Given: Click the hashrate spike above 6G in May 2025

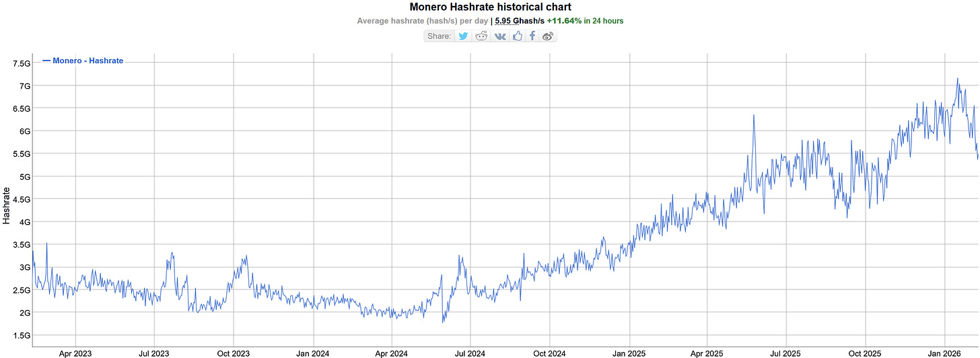Looking at the screenshot, I should click(x=754, y=116).
